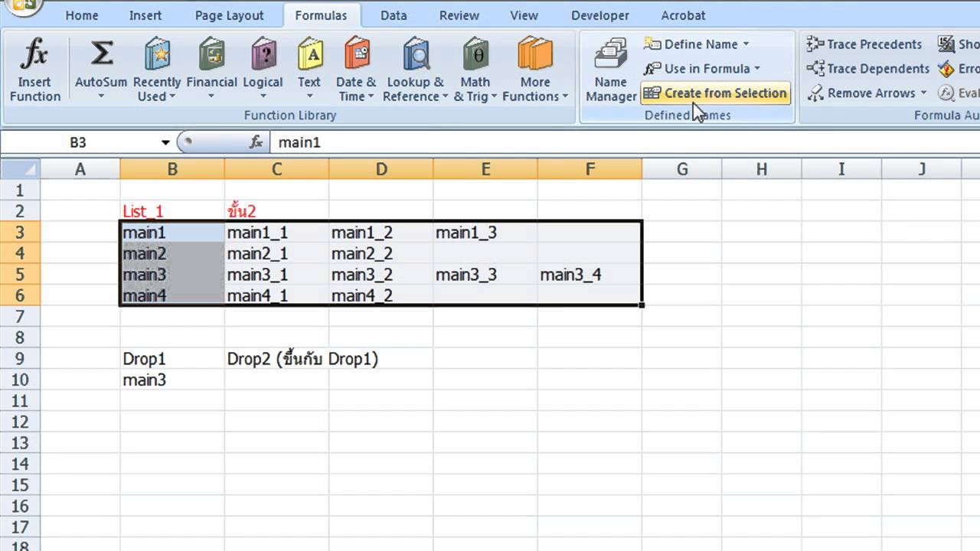The width and height of the screenshot is (980, 551).
Task: Select column H header
Action: 762,169
